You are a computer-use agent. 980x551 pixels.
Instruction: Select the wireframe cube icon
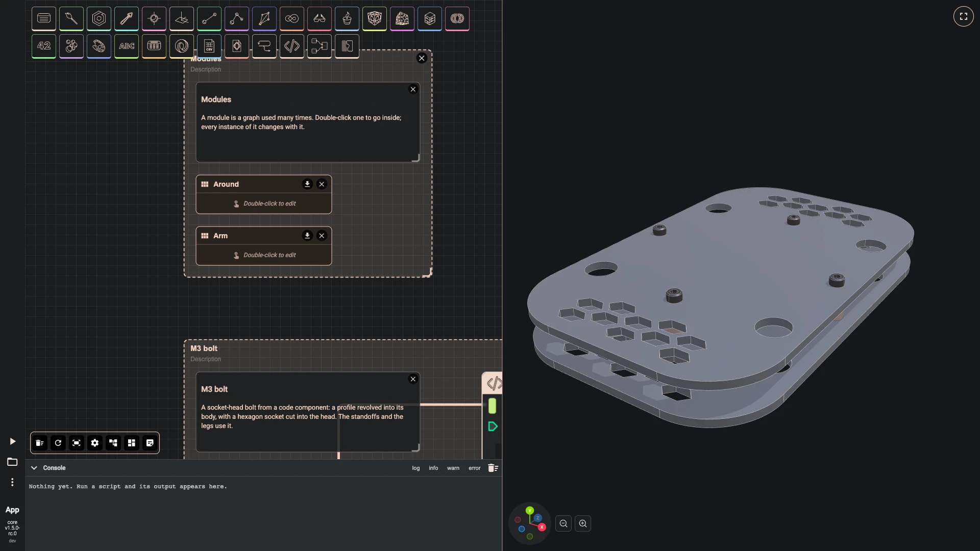(375, 19)
